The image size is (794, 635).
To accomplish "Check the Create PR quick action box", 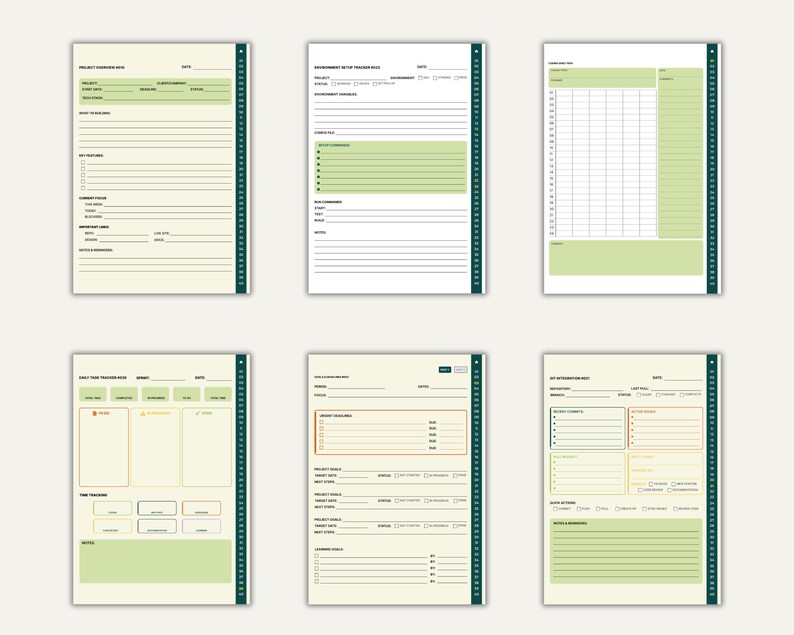I will [617, 508].
